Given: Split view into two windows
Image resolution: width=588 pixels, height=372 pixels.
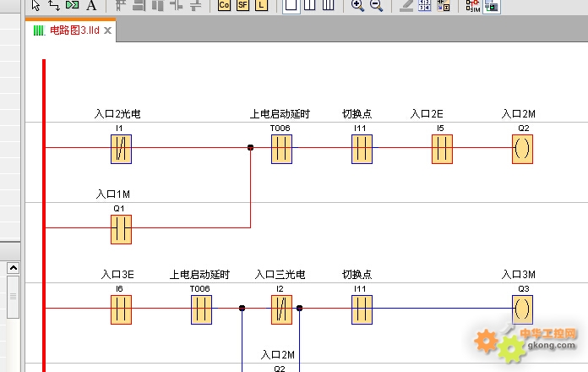Looking at the screenshot, I should (x=309, y=5).
